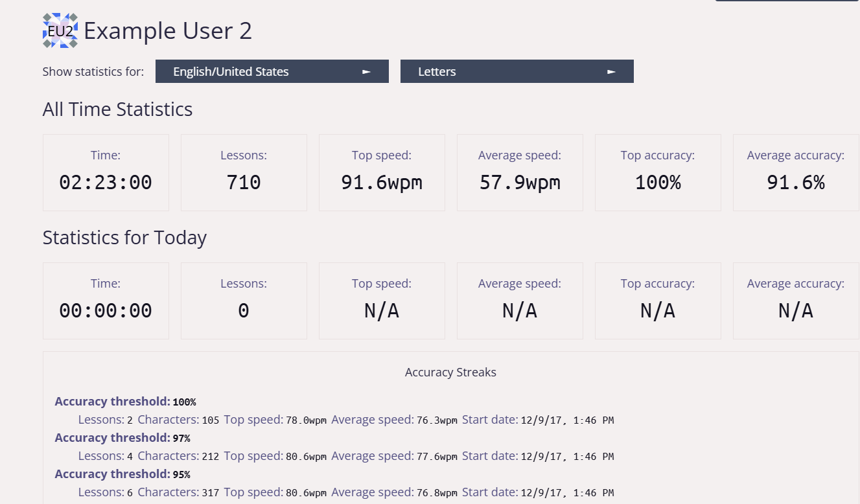Click all-time Top speed 91.6wpm
The width and height of the screenshot is (860, 504).
(382, 183)
